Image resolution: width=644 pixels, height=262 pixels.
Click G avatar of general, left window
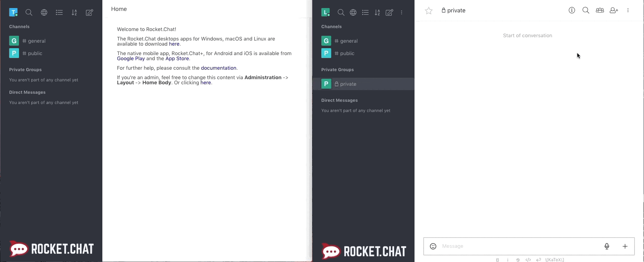click(x=14, y=41)
